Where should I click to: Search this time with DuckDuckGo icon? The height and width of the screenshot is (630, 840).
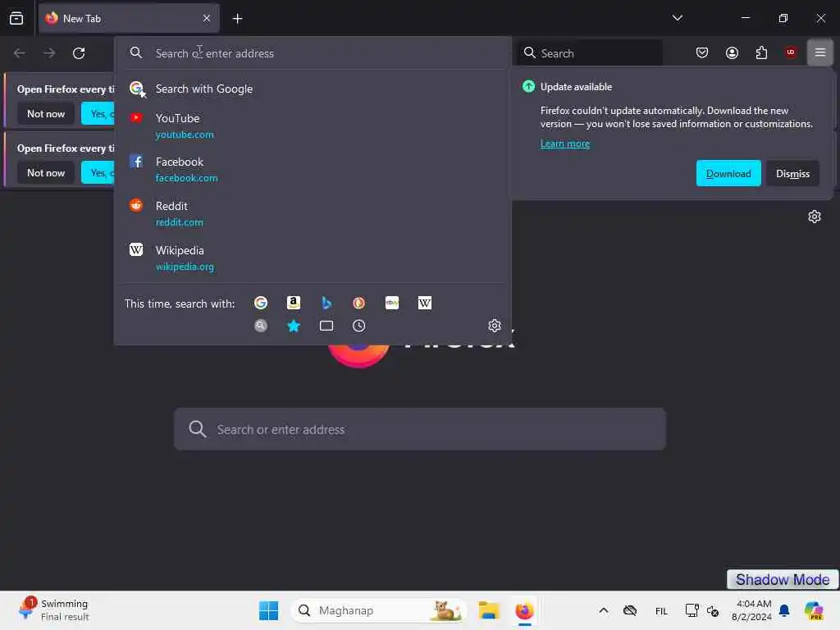359,304
